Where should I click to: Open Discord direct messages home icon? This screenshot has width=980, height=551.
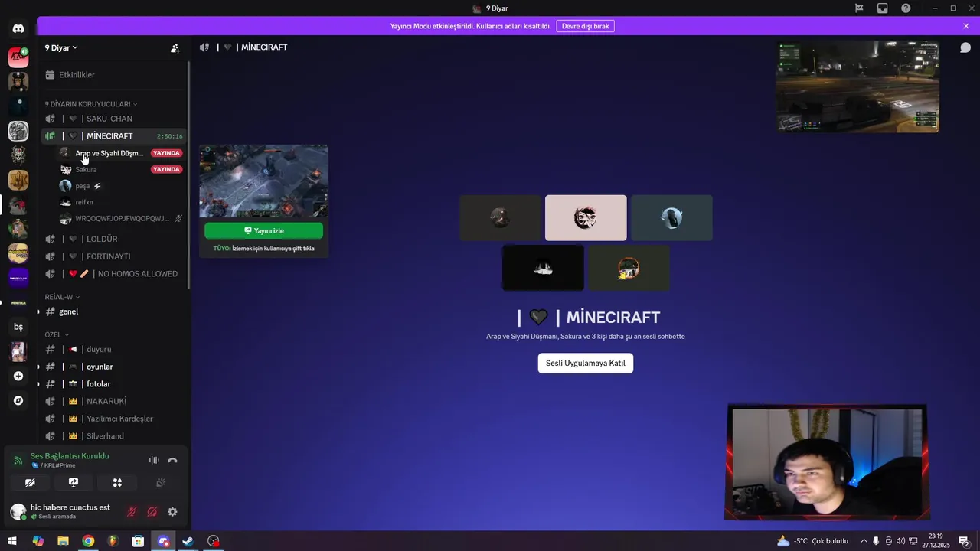coord(18,29)
